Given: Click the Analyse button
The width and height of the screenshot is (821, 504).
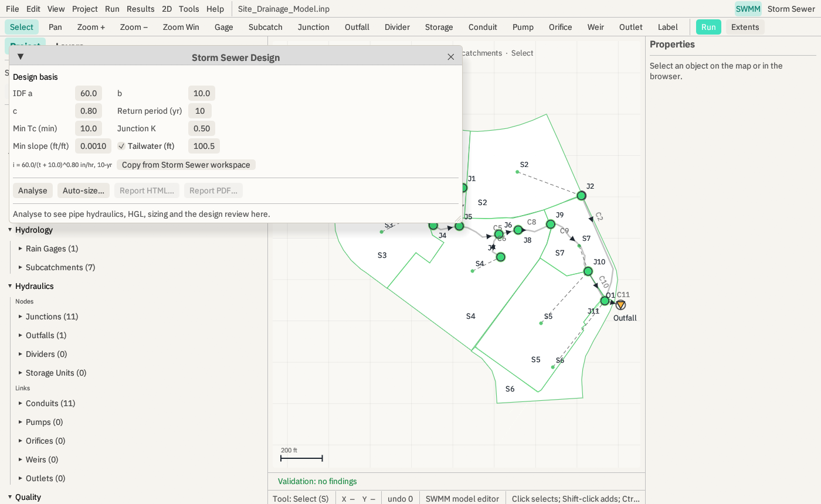Looking at the screenshot, I should pos(33,190).
